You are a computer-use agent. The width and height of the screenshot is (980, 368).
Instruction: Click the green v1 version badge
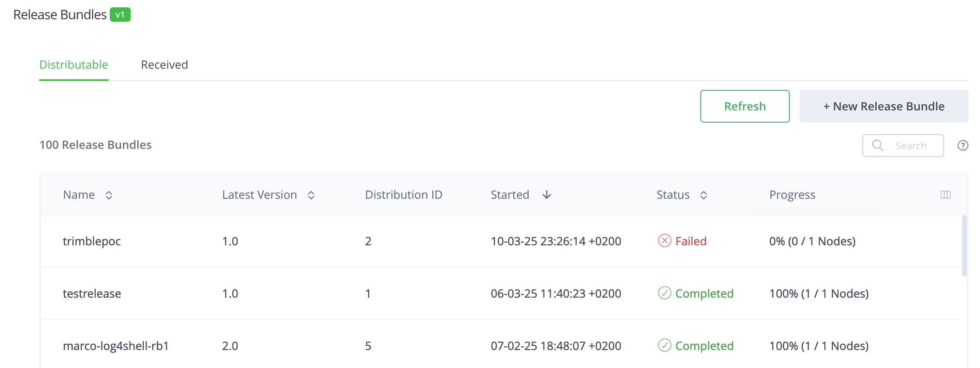click(120, 14)
